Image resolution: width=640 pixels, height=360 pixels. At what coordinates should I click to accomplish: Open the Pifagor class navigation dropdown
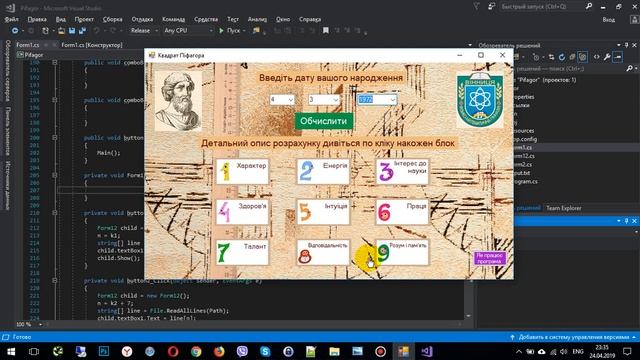click(80, 55)
